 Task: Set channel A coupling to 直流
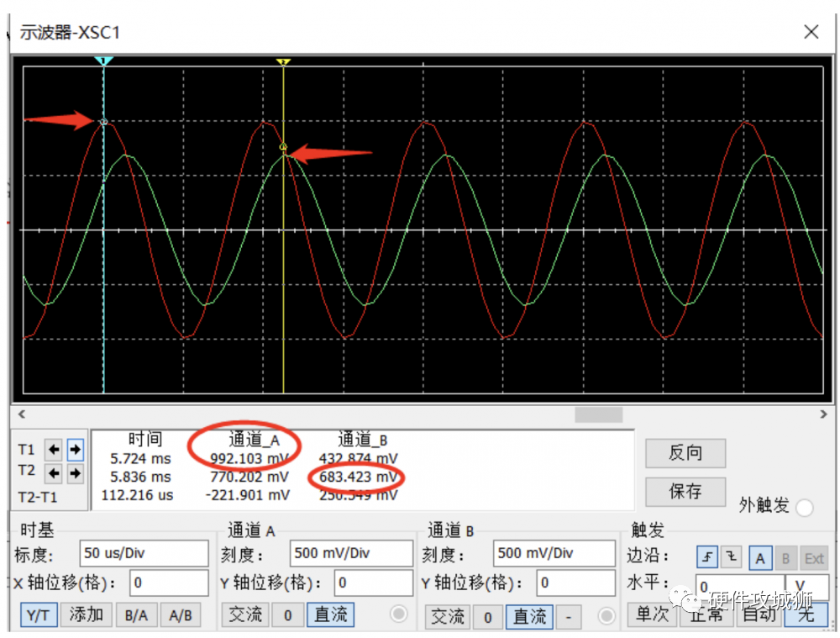point(330,615)
